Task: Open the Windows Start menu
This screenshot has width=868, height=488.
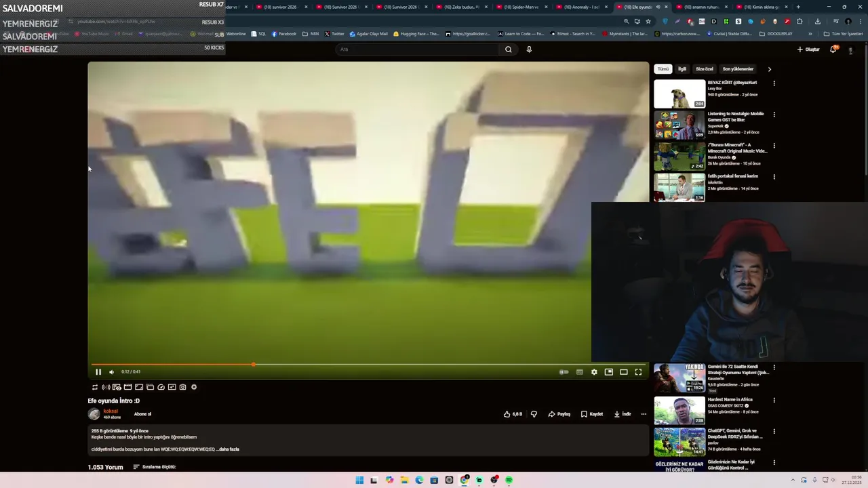Action: 359,481
